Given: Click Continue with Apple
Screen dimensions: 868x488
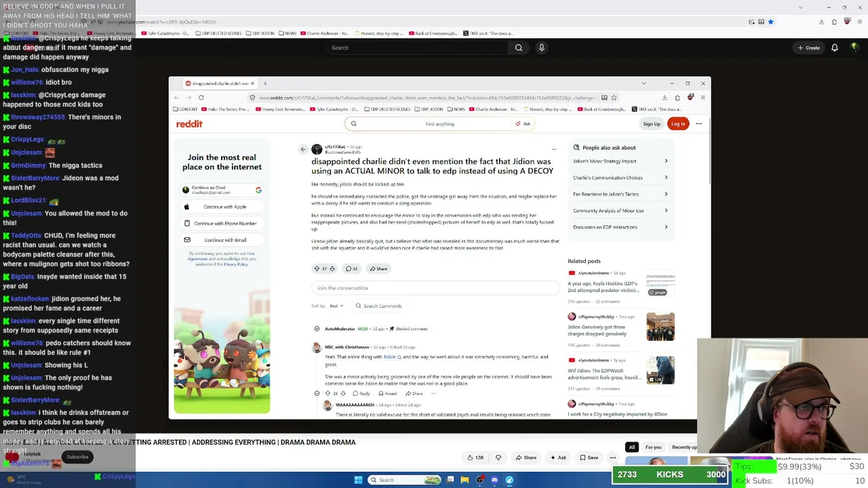Looking at the screenshot, I should (x=222, y=207).
